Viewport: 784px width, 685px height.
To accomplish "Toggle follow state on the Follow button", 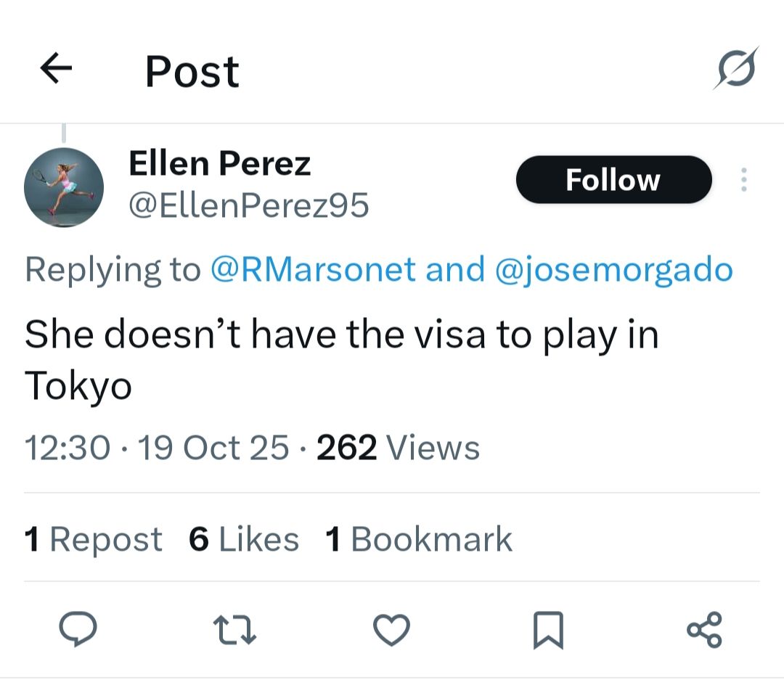I will pyautogui.click(x=613, y=179).
